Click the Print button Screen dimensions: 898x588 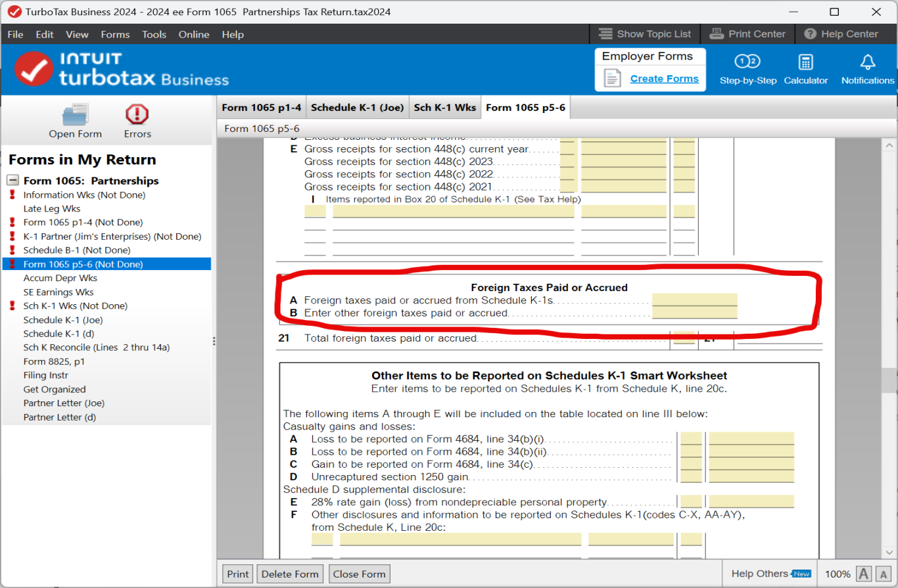(238, 574)
